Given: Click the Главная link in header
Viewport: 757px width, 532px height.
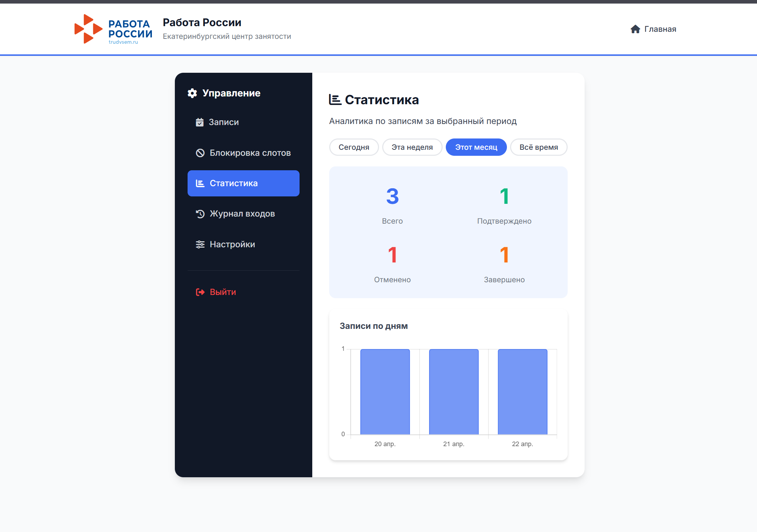Looking at the screenshot, I should (x=660, y=29).
